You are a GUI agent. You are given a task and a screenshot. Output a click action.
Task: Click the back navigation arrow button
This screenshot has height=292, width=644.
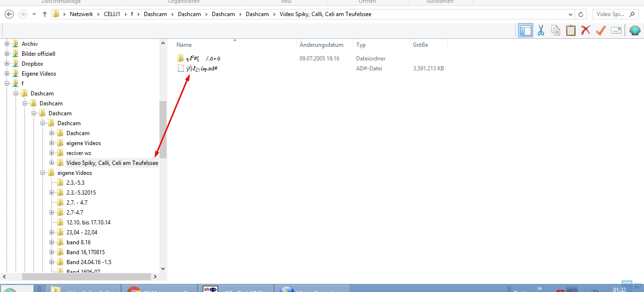point(8,14)
